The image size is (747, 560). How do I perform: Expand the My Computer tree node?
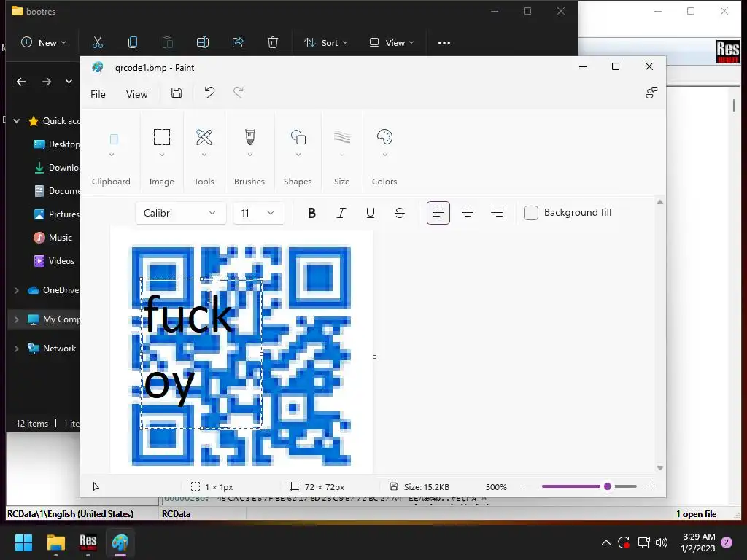tap(17, 319)
